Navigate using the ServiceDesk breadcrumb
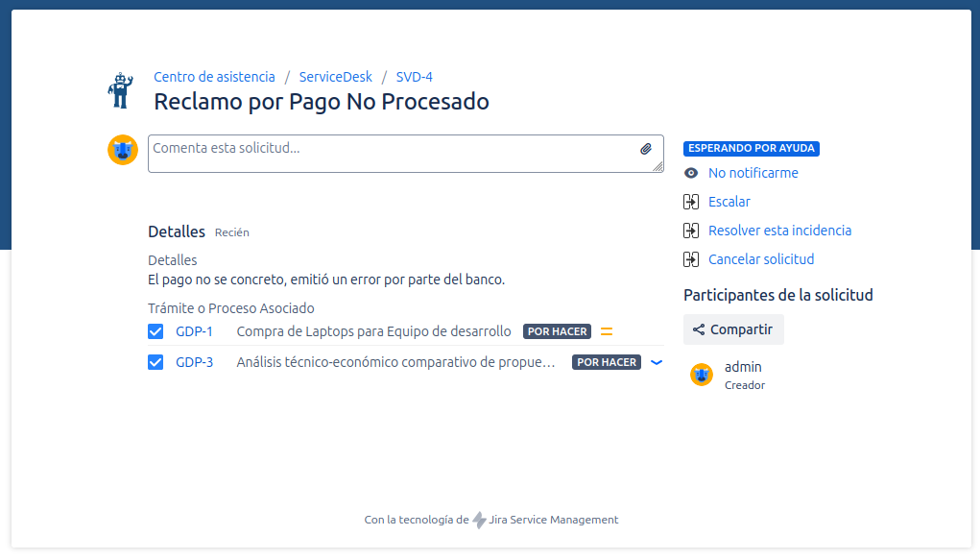Viewport: 980px width, 560px height. [335, 76]
